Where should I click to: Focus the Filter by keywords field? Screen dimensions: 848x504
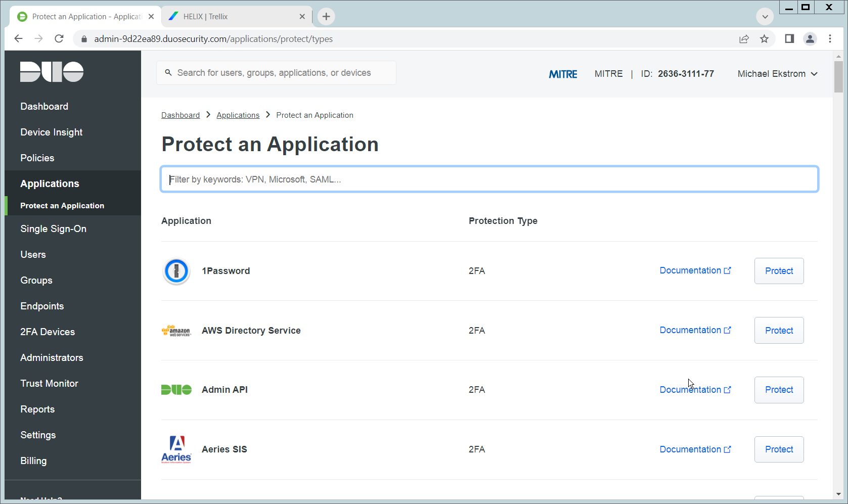[489, 179]
